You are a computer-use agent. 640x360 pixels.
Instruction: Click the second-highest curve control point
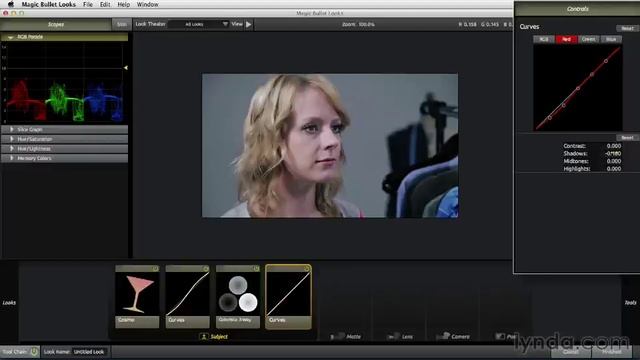(592, 74)
